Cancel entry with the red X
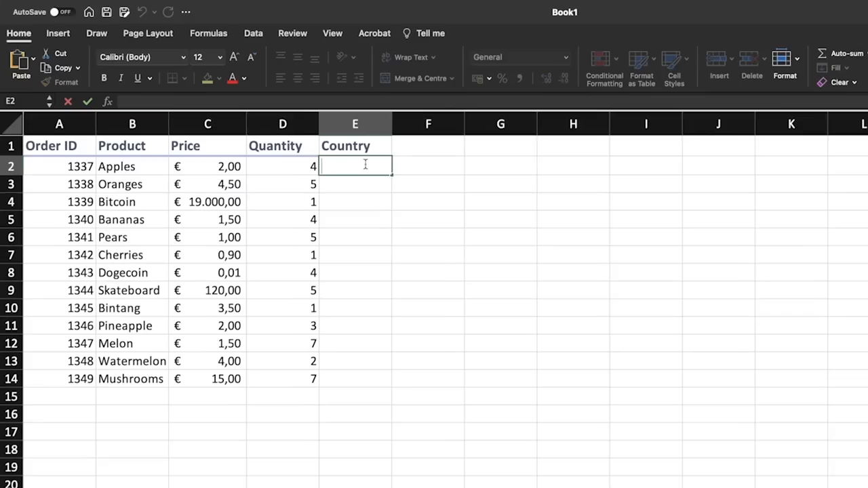The height and width of the screenshot is (488, 868). pyautogui.click(x=68, y=102)
